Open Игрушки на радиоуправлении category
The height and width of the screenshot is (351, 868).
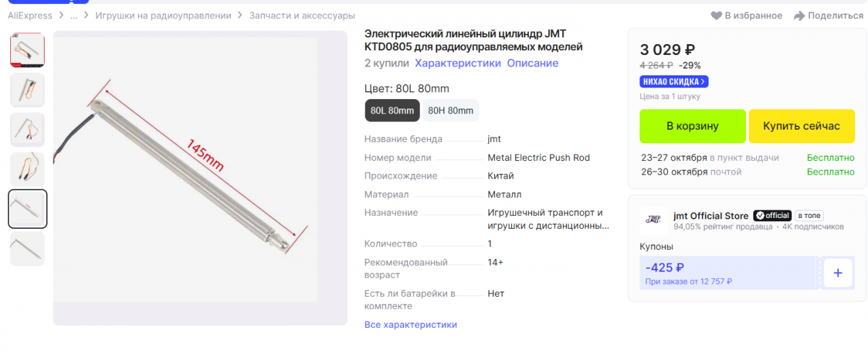(163, 16)
